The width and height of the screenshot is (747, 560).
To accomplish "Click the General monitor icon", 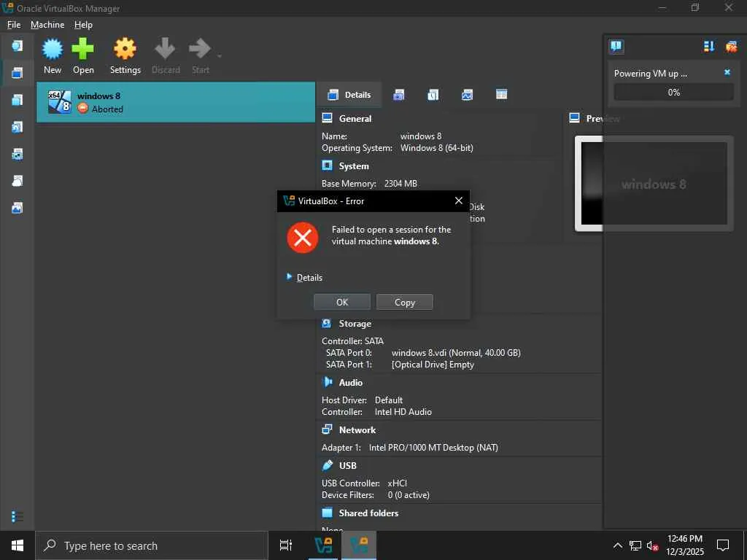I will [x=328, y=118].
